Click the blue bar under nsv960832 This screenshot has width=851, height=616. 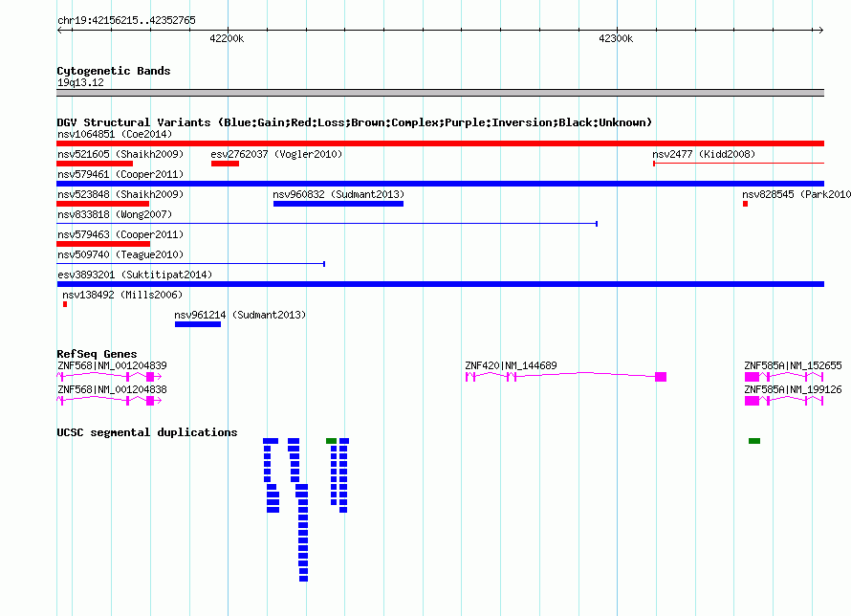(x=338, y=204)
